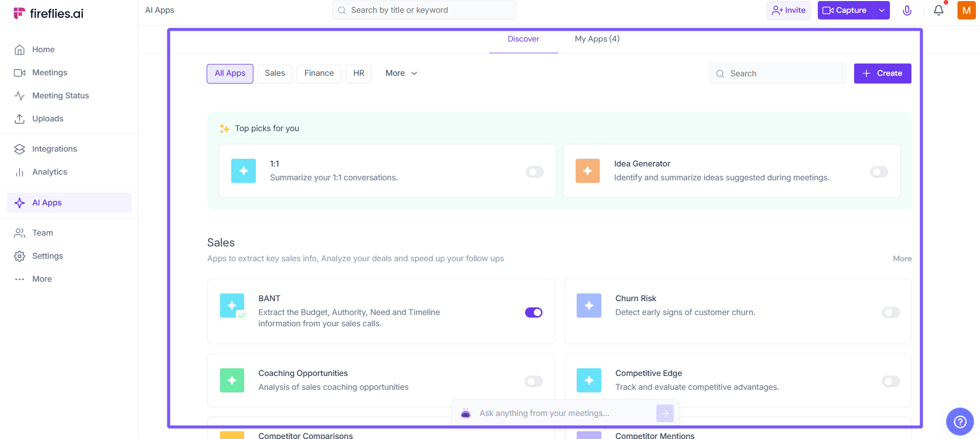Enable the Idea Generator toggle
The height and width of the screenshot is (439, 980).
(879, 172)
